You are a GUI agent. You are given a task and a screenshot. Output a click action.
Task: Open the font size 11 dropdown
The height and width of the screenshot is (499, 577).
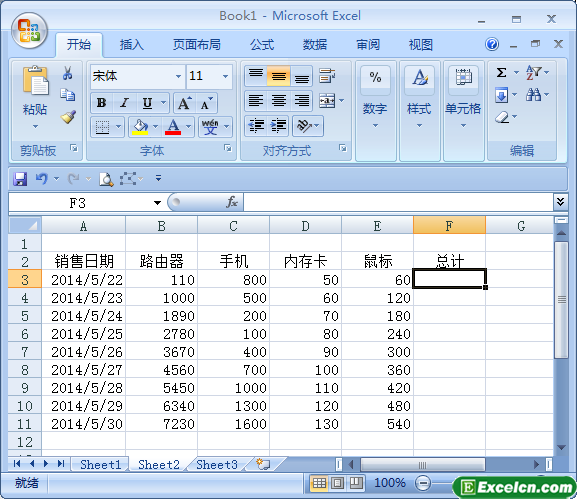coord(226,77)
